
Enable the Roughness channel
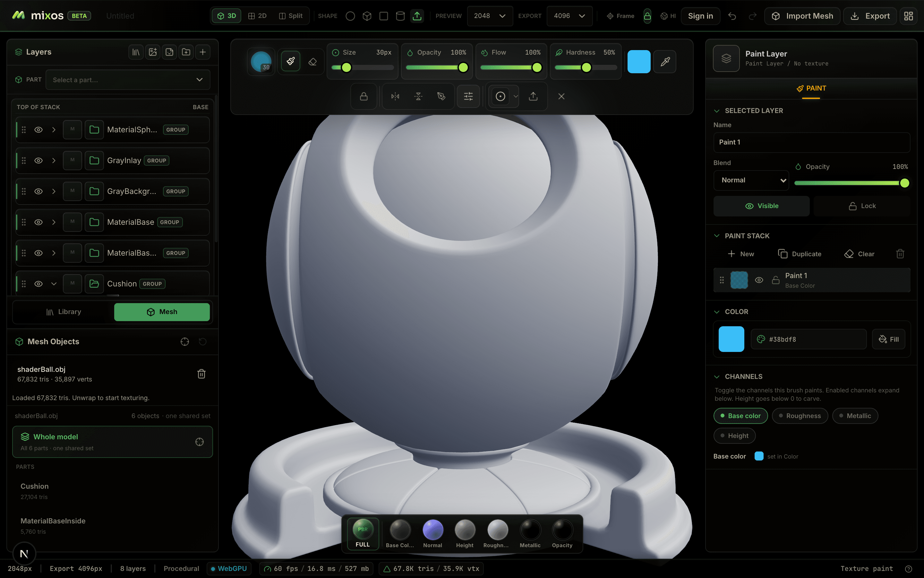pyautogui.click(x=800, y=416)
